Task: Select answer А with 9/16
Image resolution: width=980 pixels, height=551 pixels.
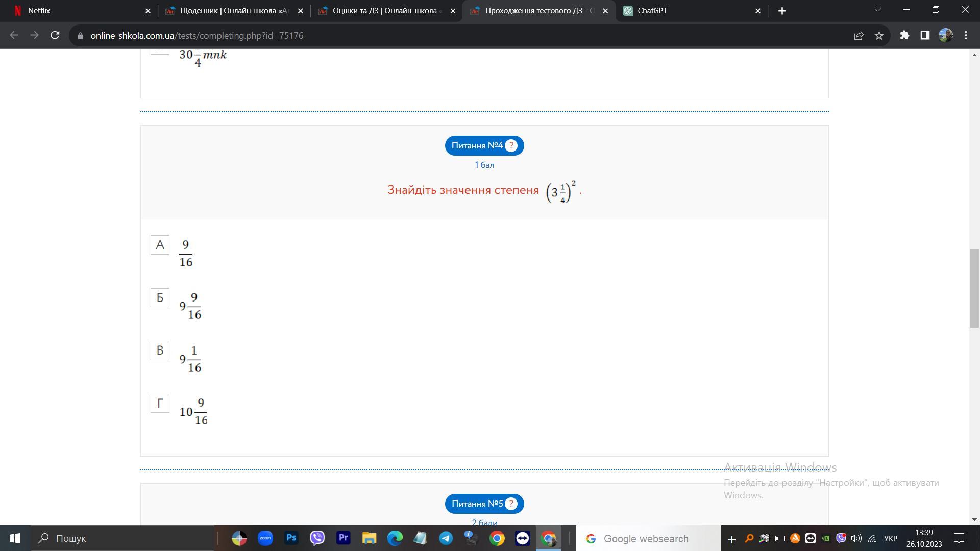Action: tap(160, 245)
